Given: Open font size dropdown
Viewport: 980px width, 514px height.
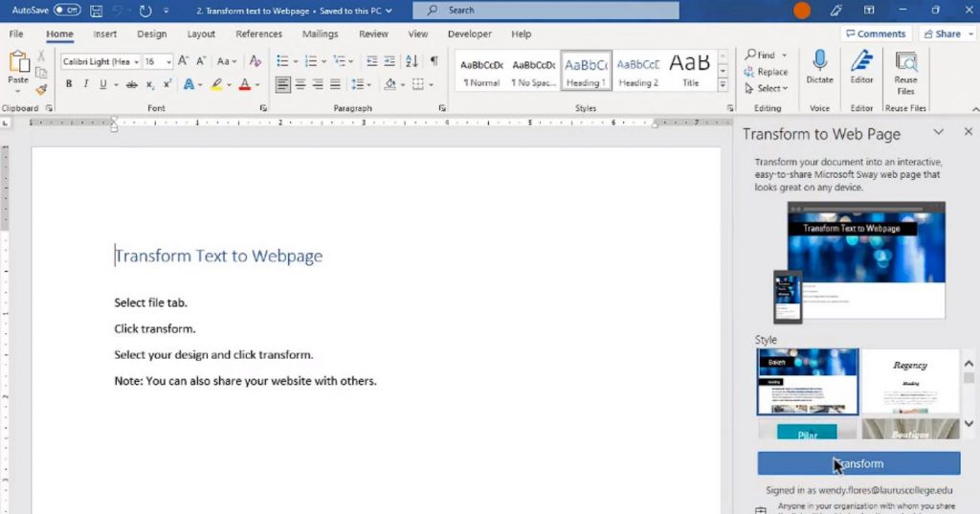Looking at the screenshot, I should (168, 62).
